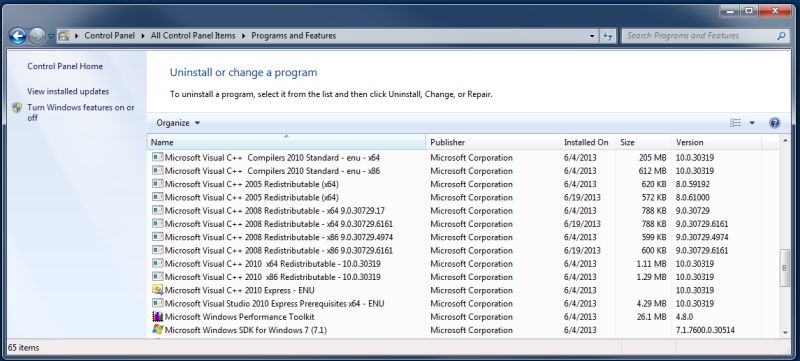This screenshot has height=361, width=800.
Task: Click version 8.0.61000 cell
Action: coord(693,197)
